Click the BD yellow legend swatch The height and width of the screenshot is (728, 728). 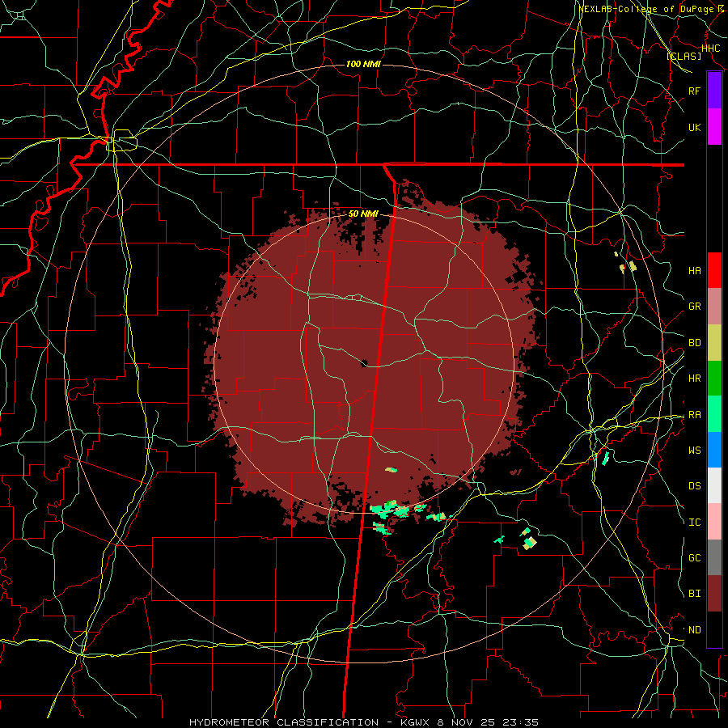tap(714, 343)
